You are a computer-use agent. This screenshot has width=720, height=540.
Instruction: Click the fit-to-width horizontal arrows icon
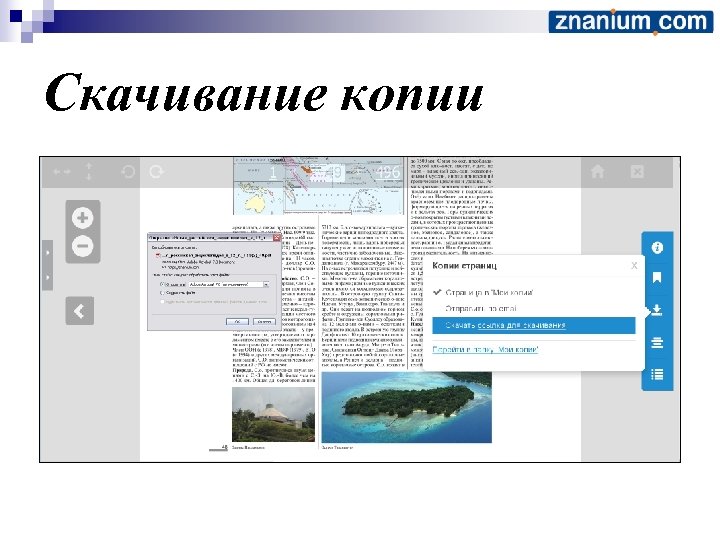pyautogui.click(x=61, y=172)
